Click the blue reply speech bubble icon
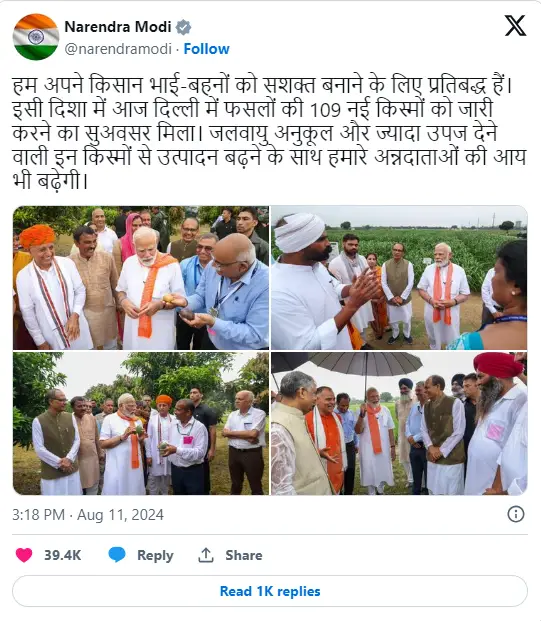 [117, 554]
